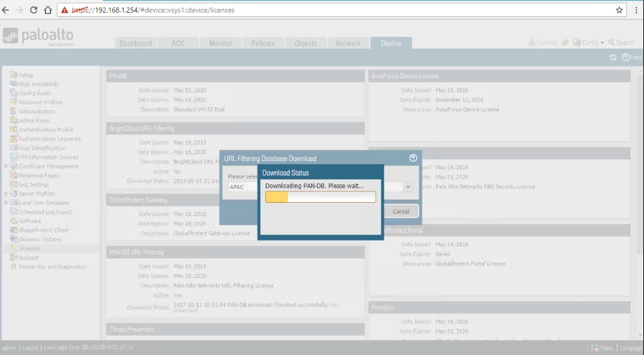
Task: Click the Language link in footer
Action: pos(631,348)
